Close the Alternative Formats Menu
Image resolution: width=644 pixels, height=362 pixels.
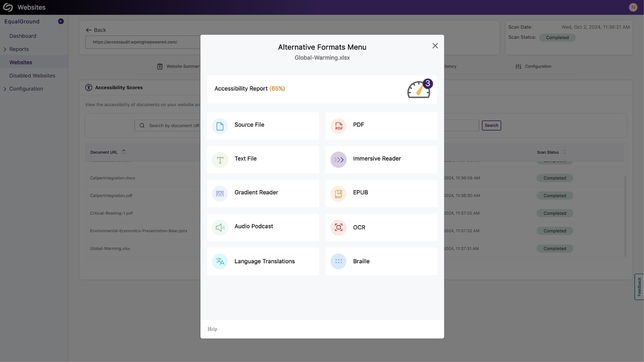click(435, 46)
